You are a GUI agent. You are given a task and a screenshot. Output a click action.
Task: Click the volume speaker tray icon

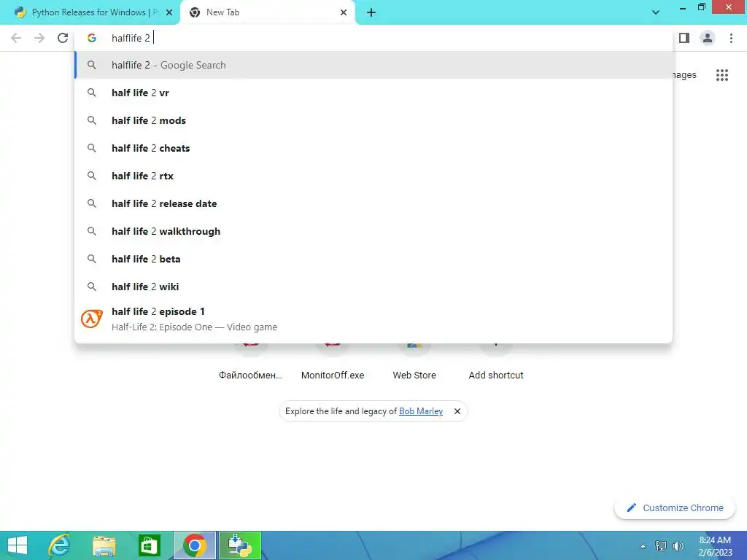coord(678,546)
